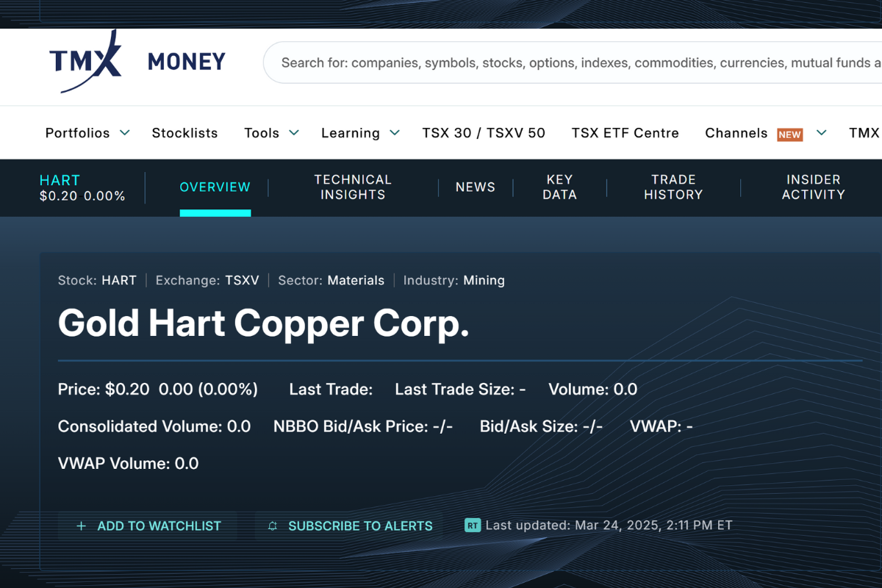Click the NBBO Bid/Ask Price text
The width and height of the screenshot is (882, 588).
tap(363, 426)
